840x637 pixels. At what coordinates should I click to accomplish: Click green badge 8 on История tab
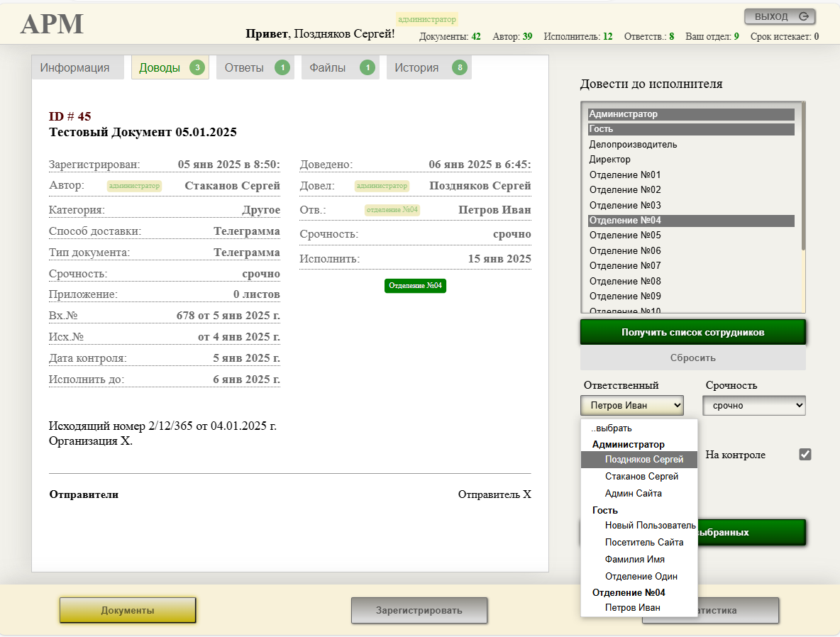pyautogui.click(x=460, y=67)
